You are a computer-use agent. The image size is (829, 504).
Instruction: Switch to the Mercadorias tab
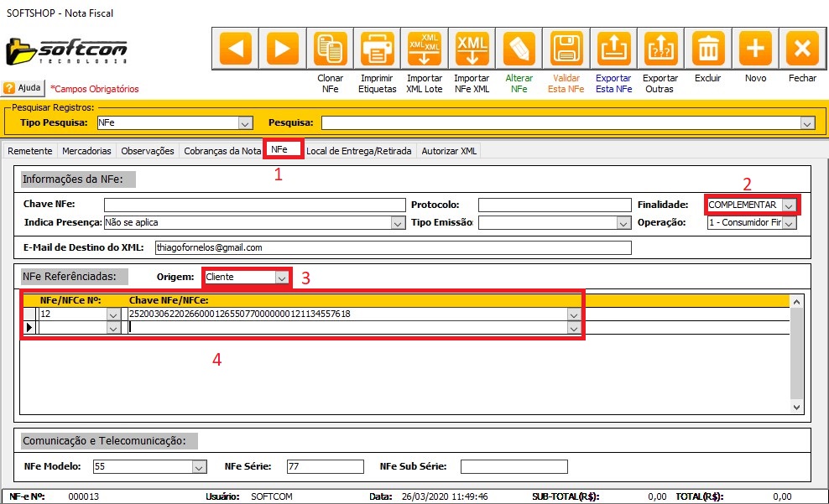[87, 151]
